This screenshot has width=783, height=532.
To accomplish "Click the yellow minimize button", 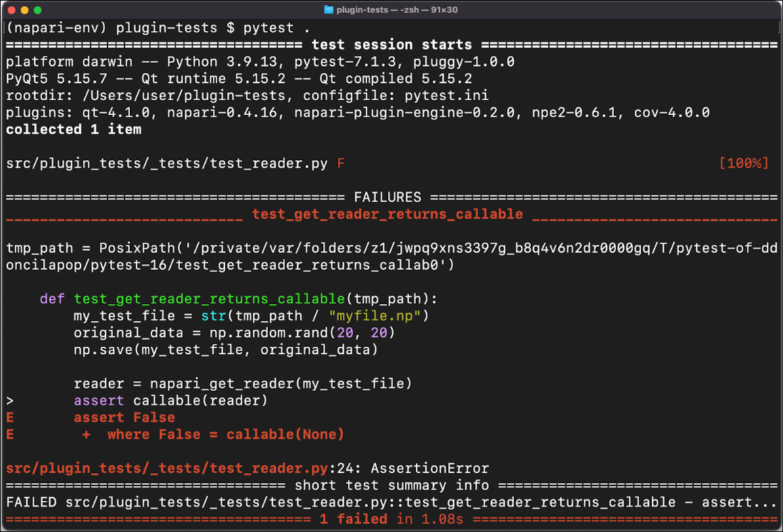I will (x=26, y=9).
